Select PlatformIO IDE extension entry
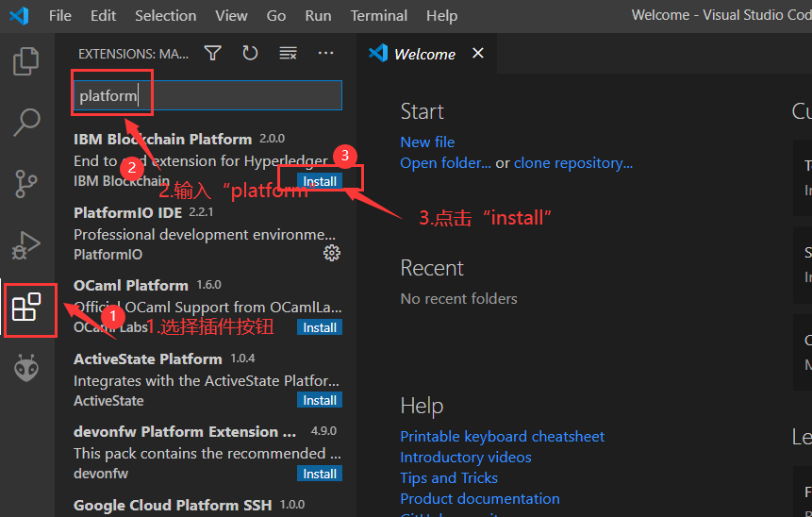 [207, 233]
